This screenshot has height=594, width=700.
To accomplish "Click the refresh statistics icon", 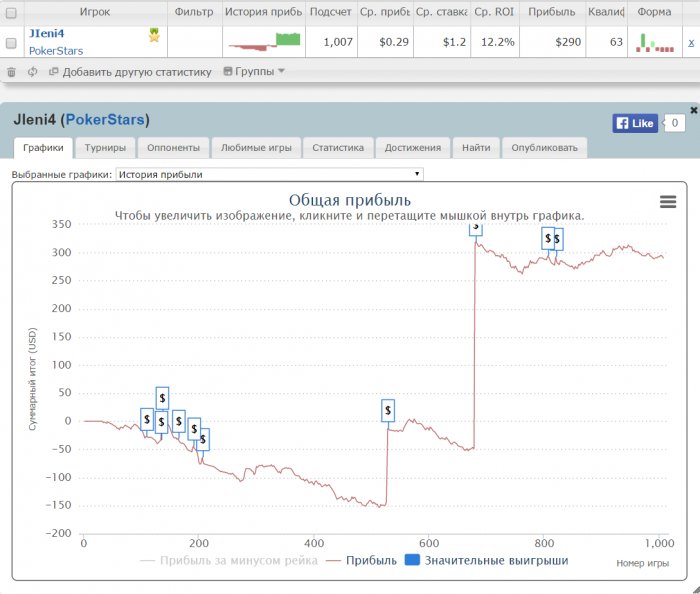I will tap(32, 71).
